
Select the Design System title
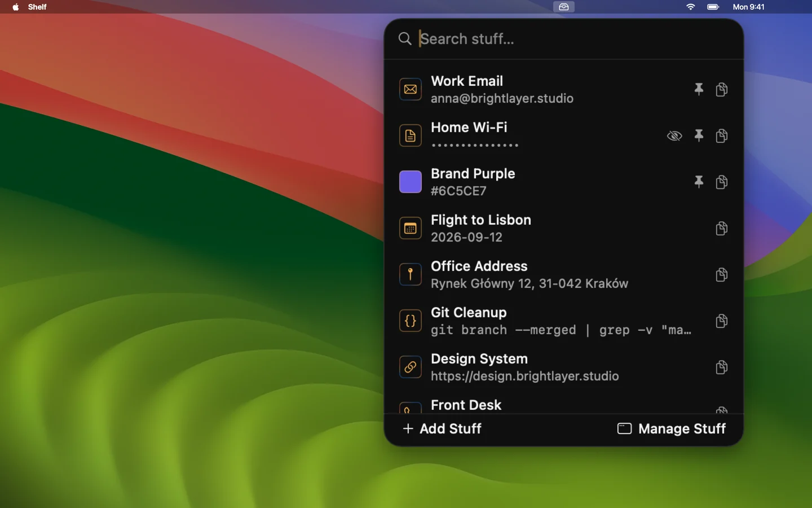[479, 359]
